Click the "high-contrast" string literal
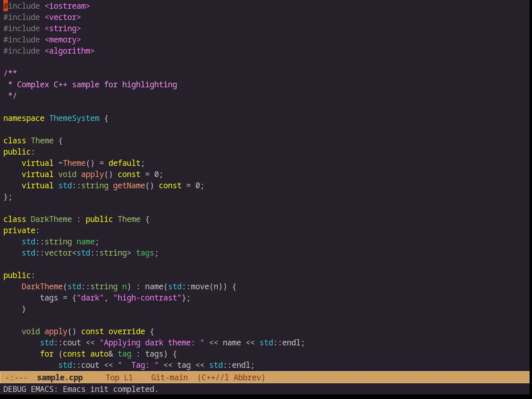 pyautogui.click(x=148, y=298)
